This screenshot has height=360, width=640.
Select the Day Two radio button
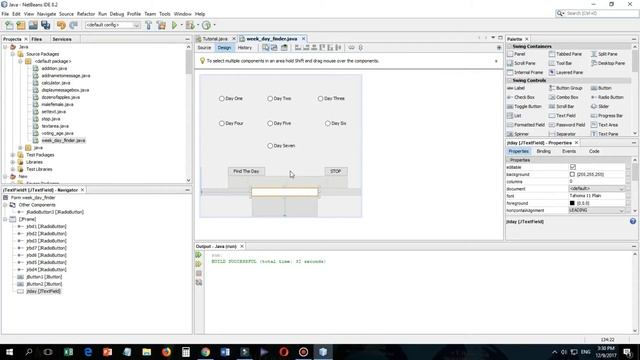click(280, 98)
